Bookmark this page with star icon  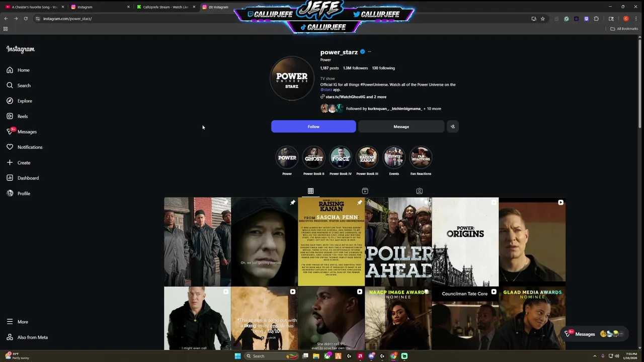click(542, 19)
